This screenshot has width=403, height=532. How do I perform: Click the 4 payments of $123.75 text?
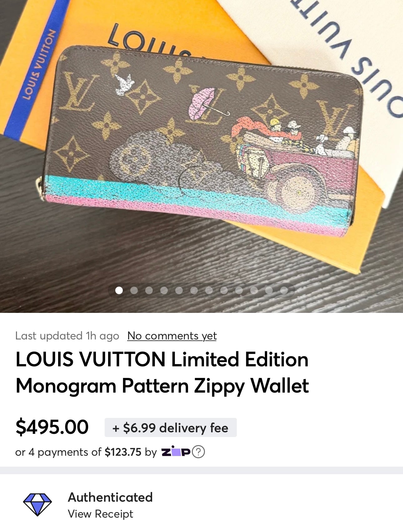click(x=85, y=452)
